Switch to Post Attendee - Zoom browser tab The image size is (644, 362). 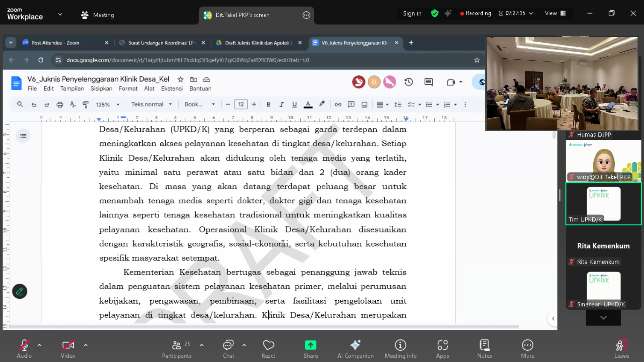tap(65, 43)
